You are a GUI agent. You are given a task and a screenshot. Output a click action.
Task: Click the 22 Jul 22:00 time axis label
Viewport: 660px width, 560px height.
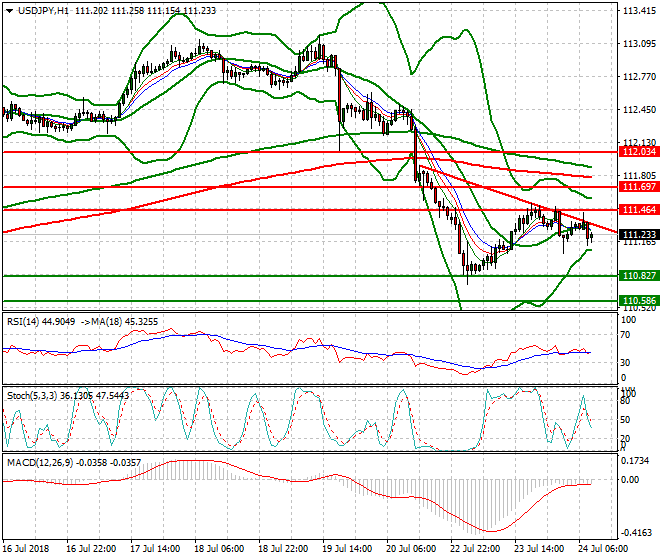pyautogui.click(x=475, y=549)
